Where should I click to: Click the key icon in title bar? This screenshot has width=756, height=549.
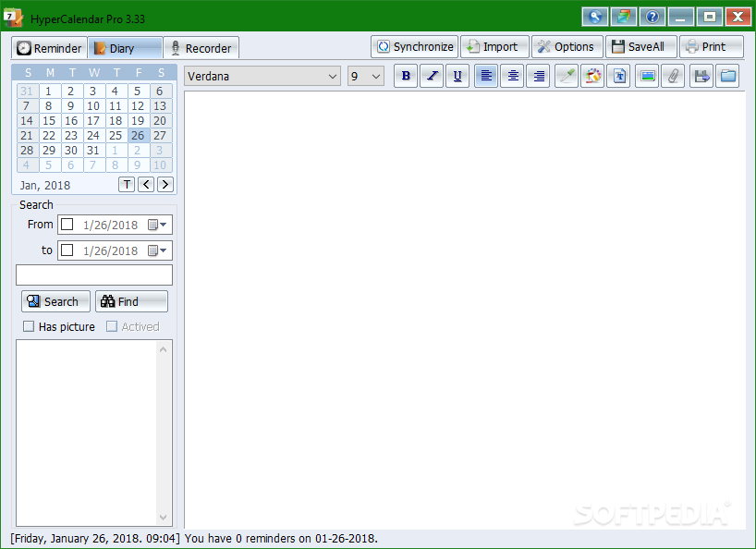coord(595,18)
